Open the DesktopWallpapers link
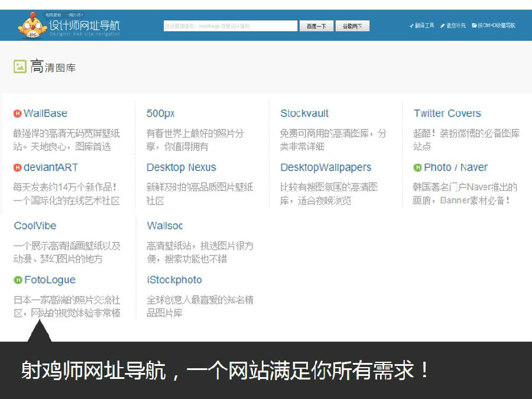 (x=326, y=167)
